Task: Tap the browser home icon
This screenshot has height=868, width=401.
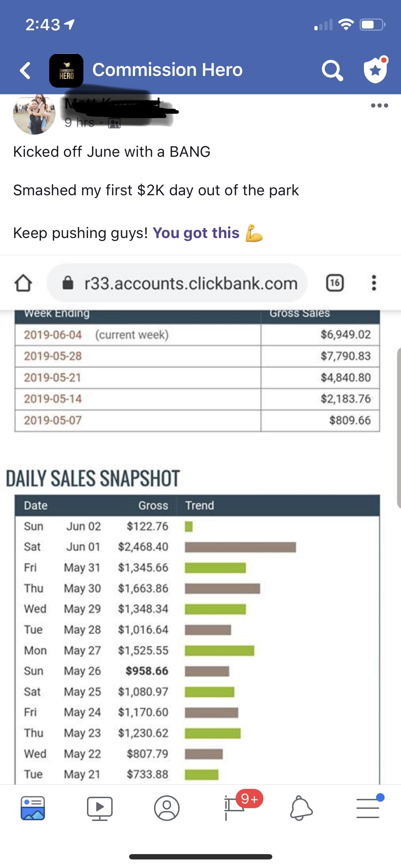Action: 23,283
